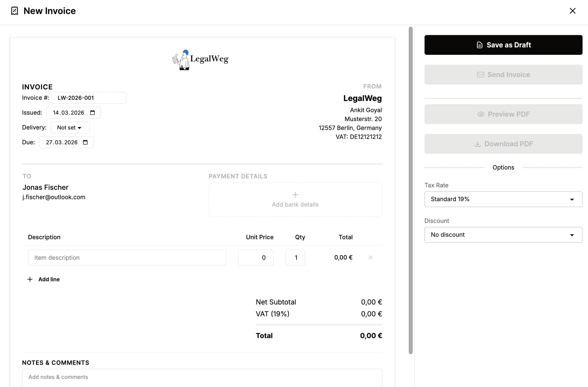
Task: Click the recipient email j.fischer@outlook.com
Action: (54, 197)
